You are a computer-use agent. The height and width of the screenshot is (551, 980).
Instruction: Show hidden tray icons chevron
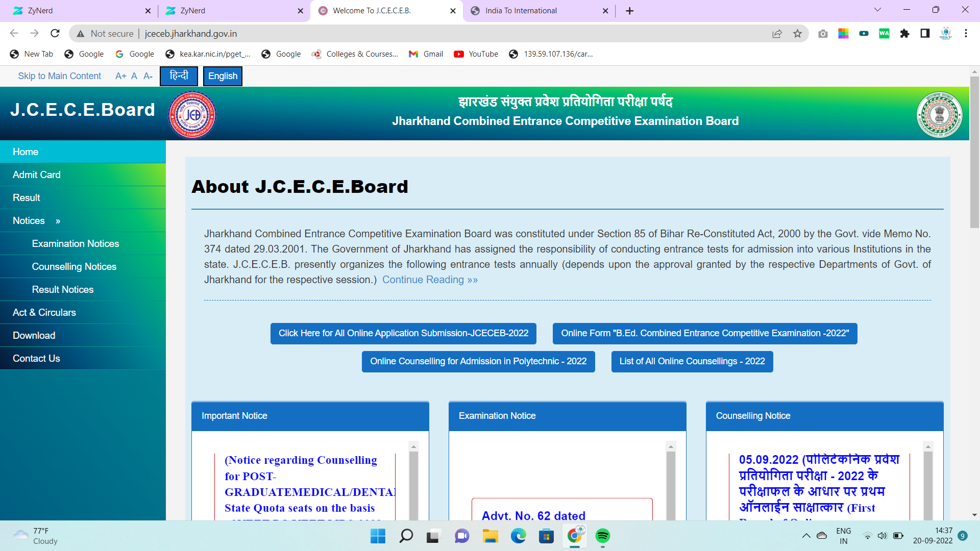tap(806, 536)
